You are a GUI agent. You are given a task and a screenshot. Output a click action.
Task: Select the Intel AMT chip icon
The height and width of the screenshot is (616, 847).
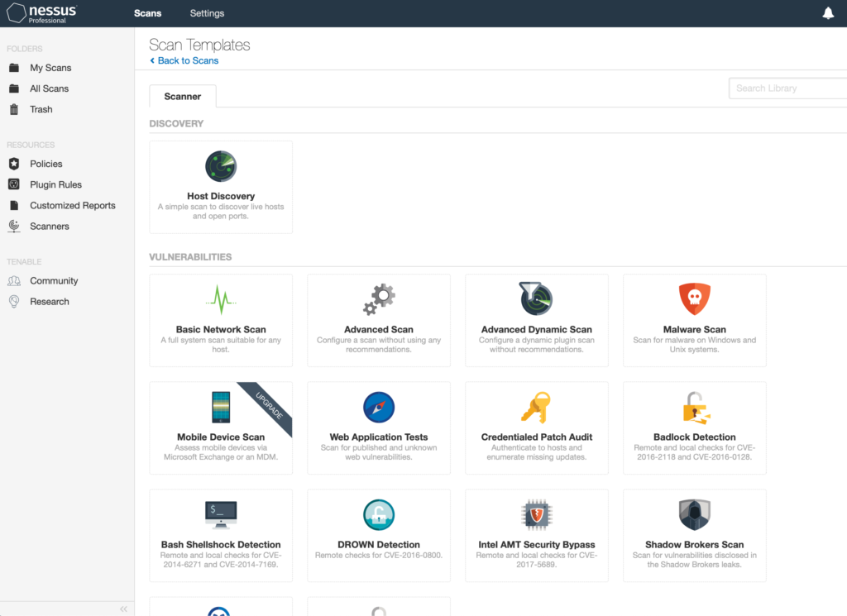[x=536, y=515]
